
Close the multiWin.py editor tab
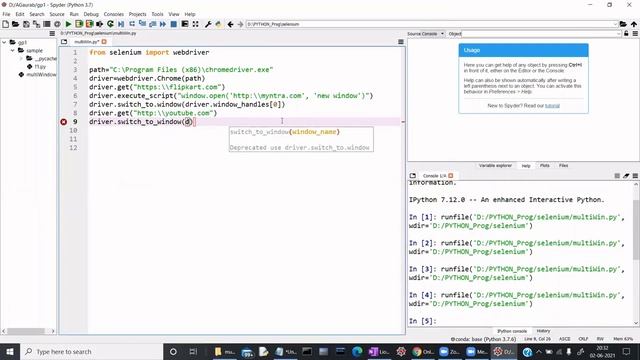point(104,42)
